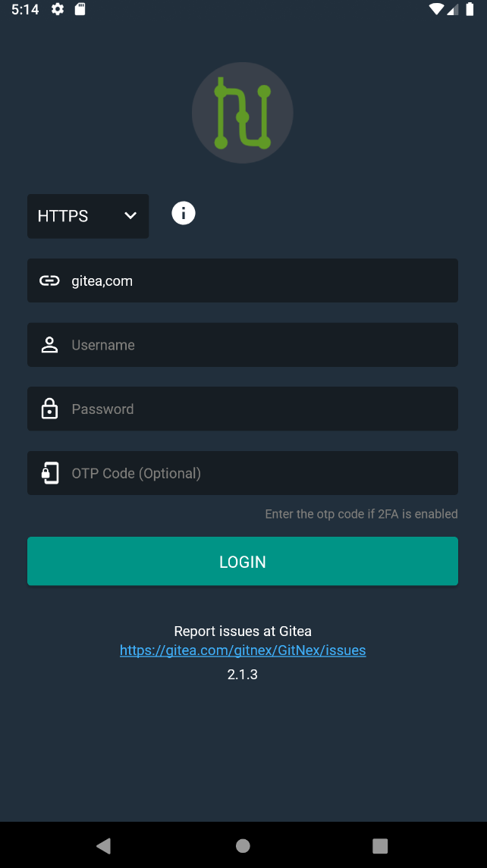
Task: Click the phone-lock icon in OTP field
Action: (x=49, y=473)
